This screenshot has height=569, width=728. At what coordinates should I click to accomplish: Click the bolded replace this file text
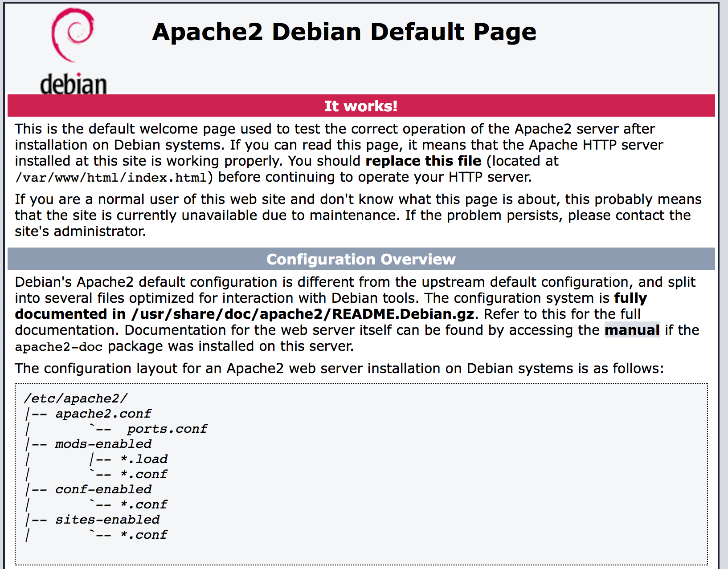[423, 161]
